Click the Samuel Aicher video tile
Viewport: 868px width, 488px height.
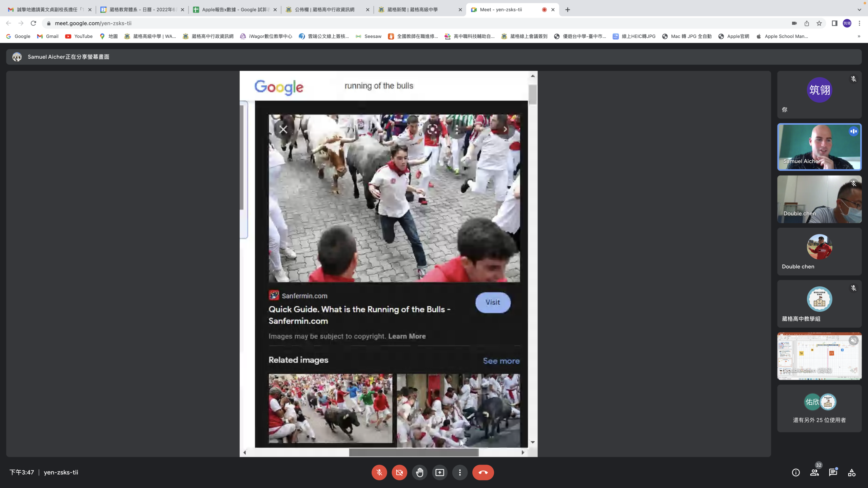pyautogui.click(x=819, y=147)
